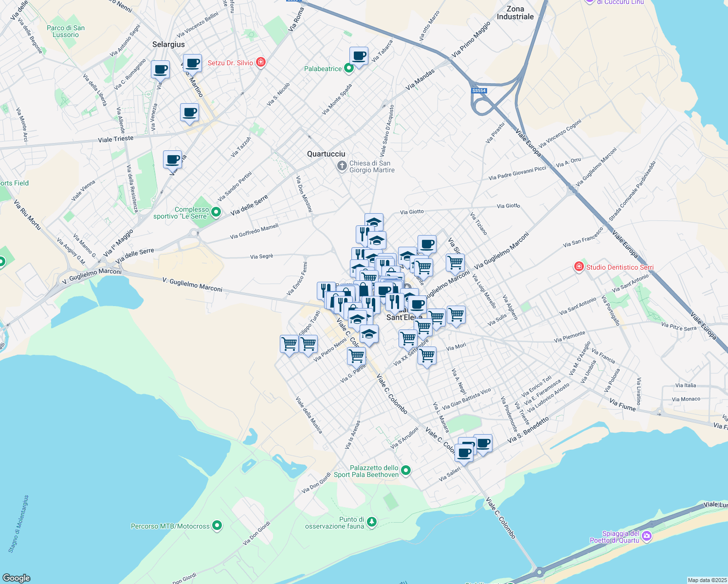Select the Percorso MTB/Motocross marker
Image resolution: width=728 pixels, height=584 pixels.
(x=216, y=526)
